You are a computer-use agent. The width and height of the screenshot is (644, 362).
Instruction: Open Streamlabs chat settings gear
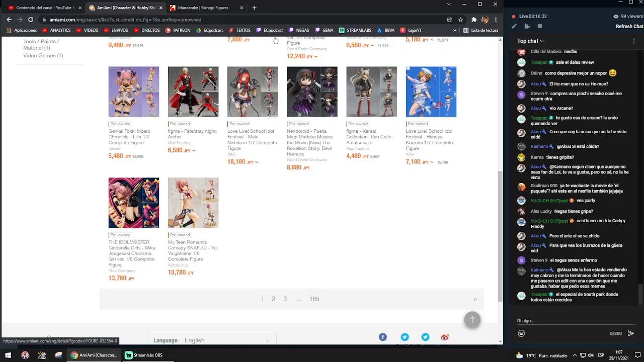click(540, 26)
